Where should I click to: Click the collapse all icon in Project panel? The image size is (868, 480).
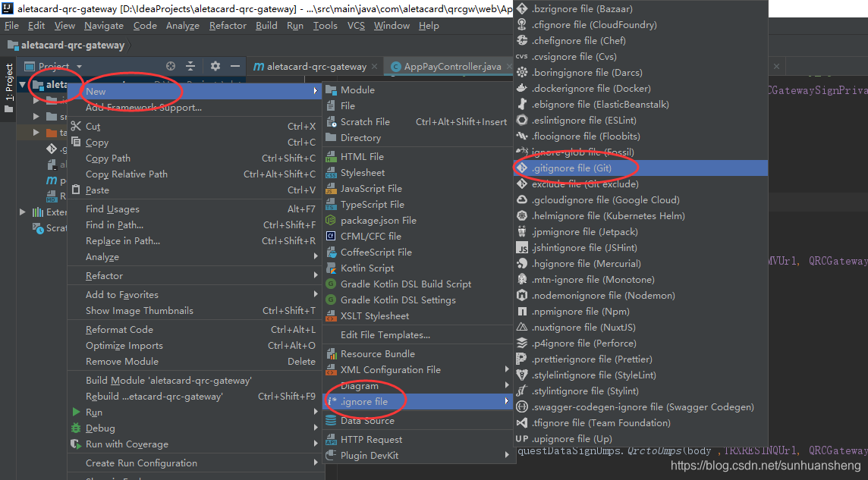coord(190,67)
